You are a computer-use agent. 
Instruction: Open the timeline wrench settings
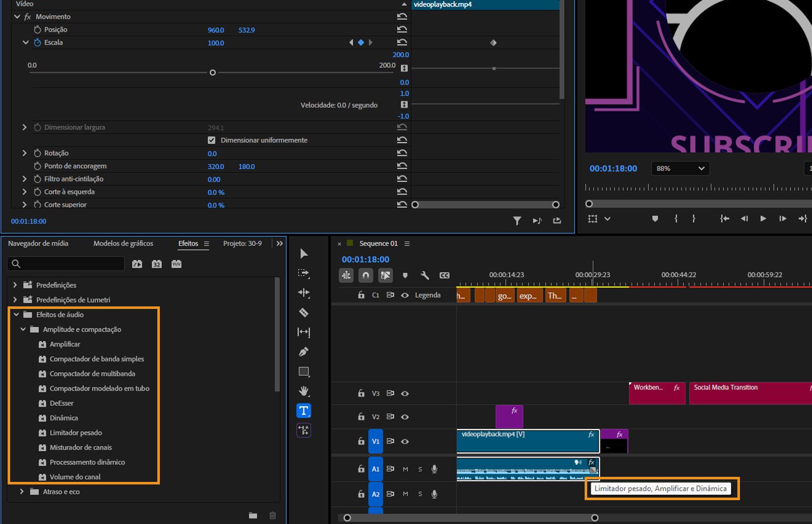click(x=425, y=275)
